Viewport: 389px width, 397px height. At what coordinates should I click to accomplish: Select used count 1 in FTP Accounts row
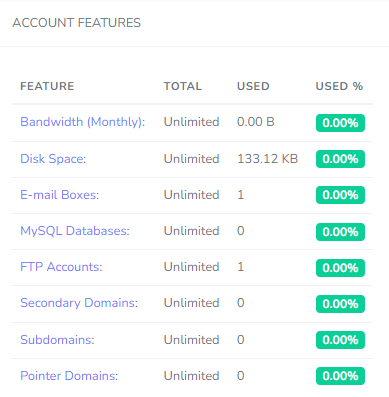click(x=241, y=267)
